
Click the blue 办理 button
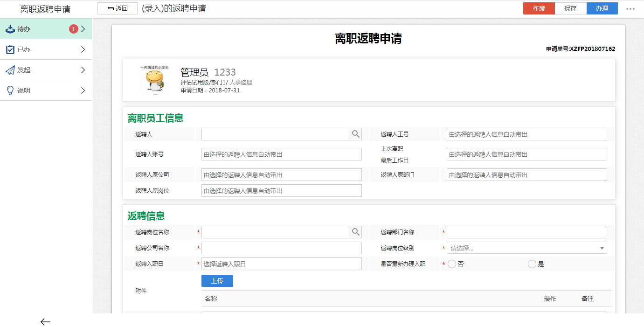coord(602,8)
